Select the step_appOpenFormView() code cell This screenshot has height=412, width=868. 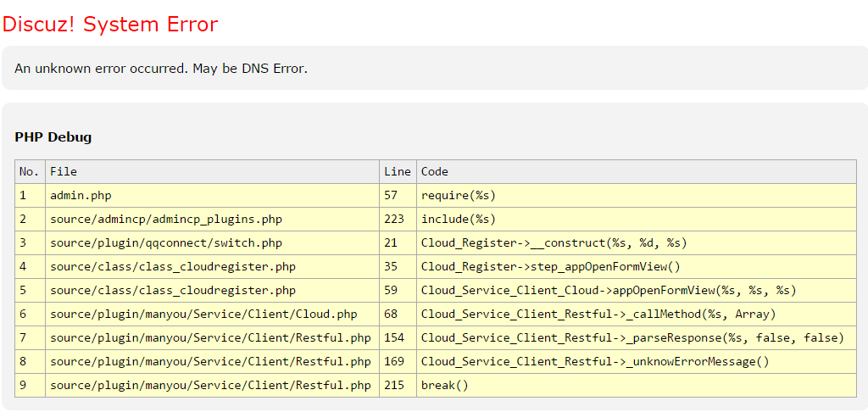tap(551, 266)
